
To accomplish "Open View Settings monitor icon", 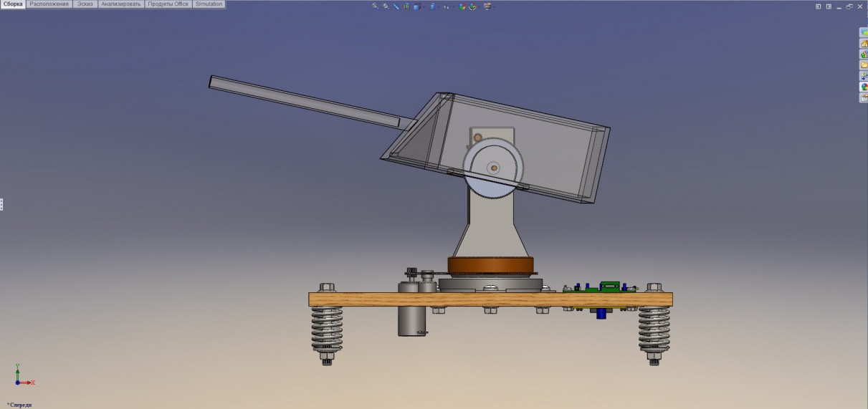I will point(487,6).
